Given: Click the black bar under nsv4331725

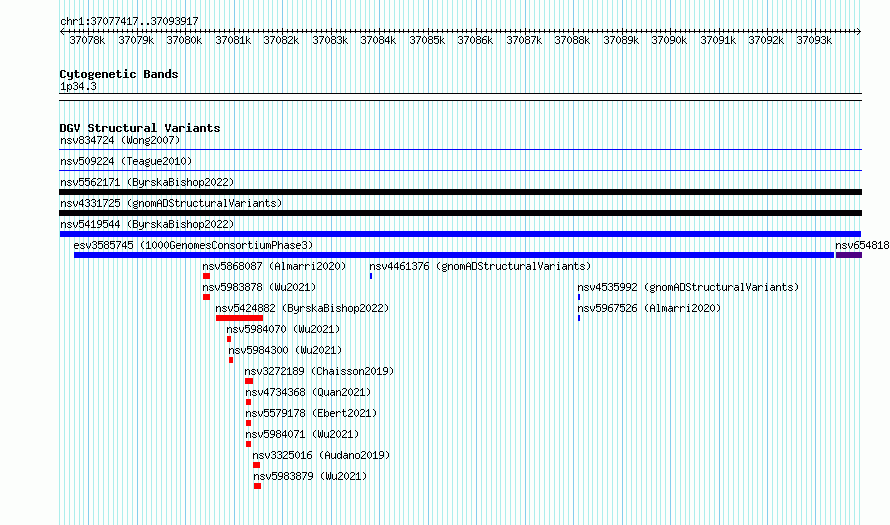Looking at the screenshot, I should point(461,213).
